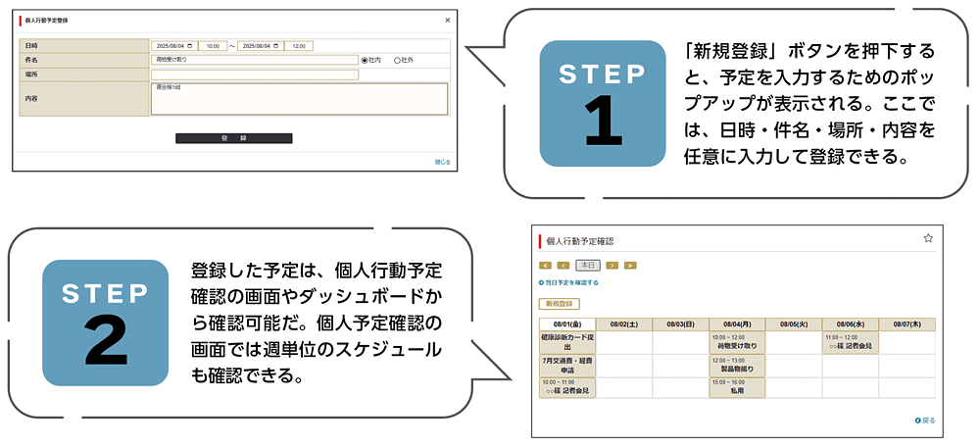The width and height of the screenshot is (980, 447).
Task: Go to the next day with the single-right arrow
Action: pos(612,265)
